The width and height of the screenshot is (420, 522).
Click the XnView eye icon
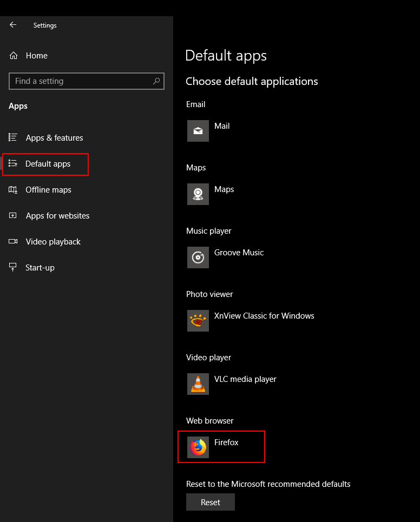pyautogui.click(x=198, y=321)
